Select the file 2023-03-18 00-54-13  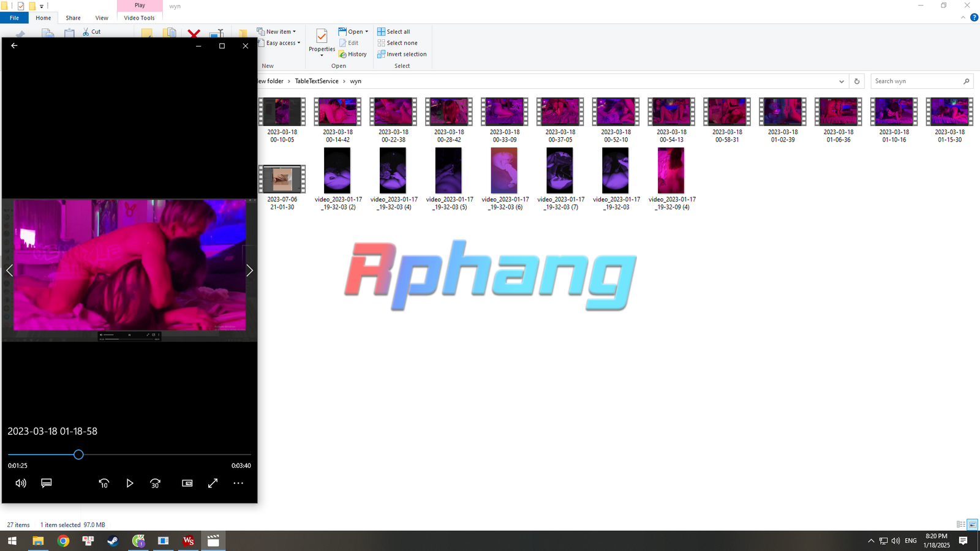click(671, 121)
